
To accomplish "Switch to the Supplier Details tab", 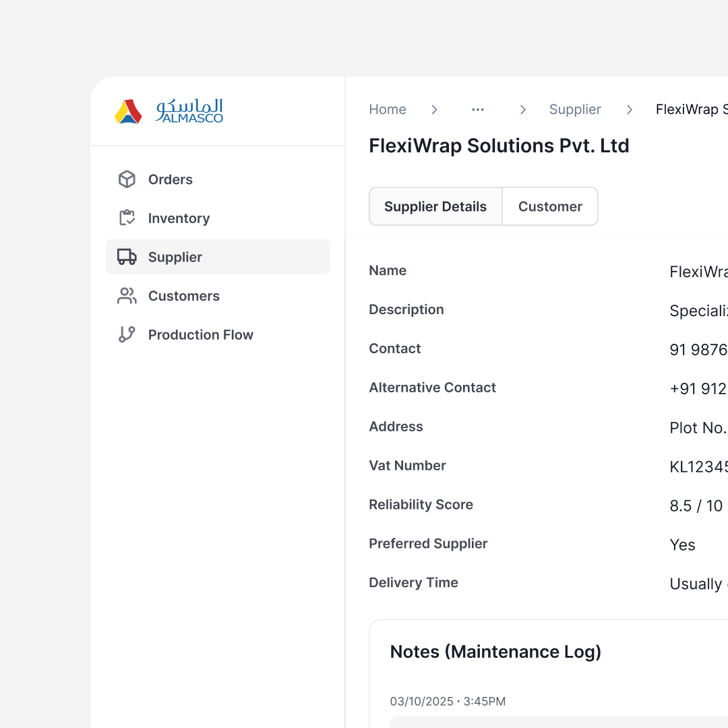I will [435, 206].
